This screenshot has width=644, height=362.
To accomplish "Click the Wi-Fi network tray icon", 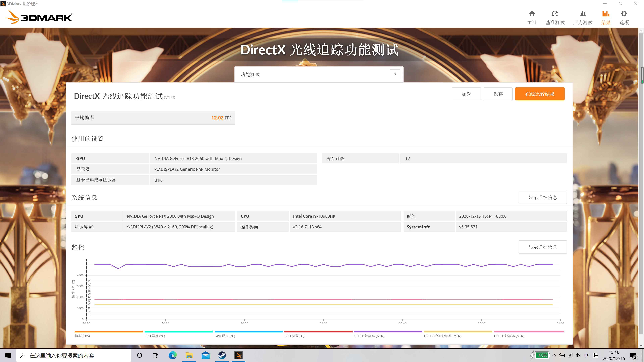I will [x=571, y=355].
